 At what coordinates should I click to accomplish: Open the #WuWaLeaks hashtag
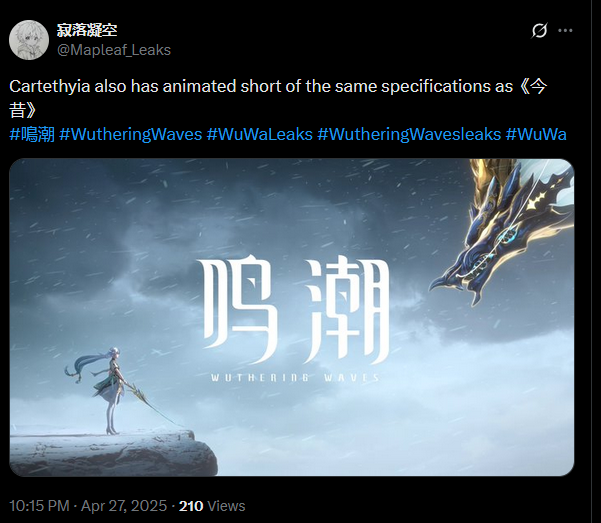click(259, 135)
